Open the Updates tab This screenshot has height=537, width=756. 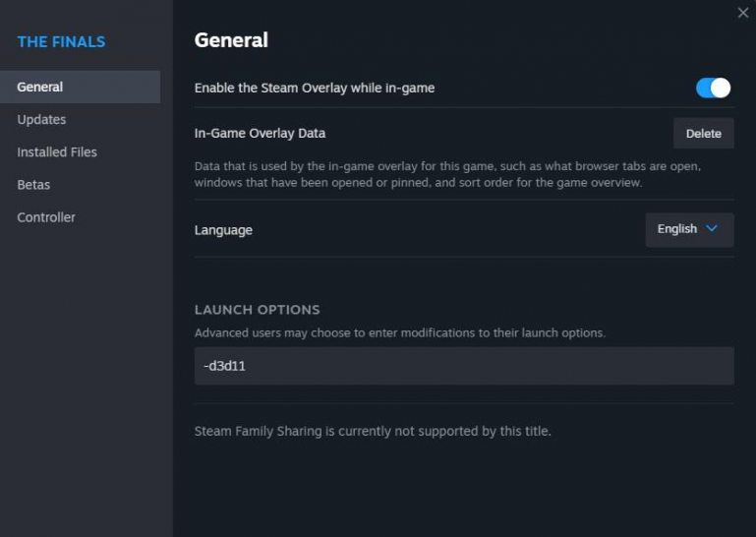(41, 119)
